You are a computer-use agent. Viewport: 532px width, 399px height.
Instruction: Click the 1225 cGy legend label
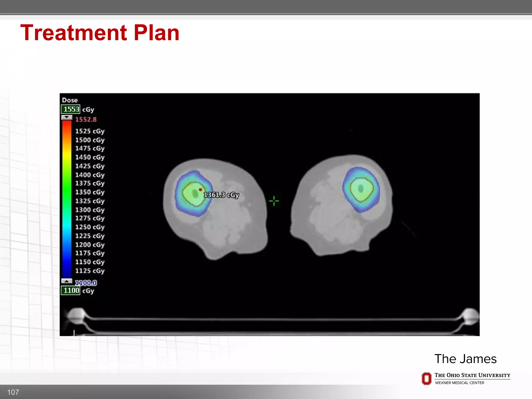click(90, 236)
